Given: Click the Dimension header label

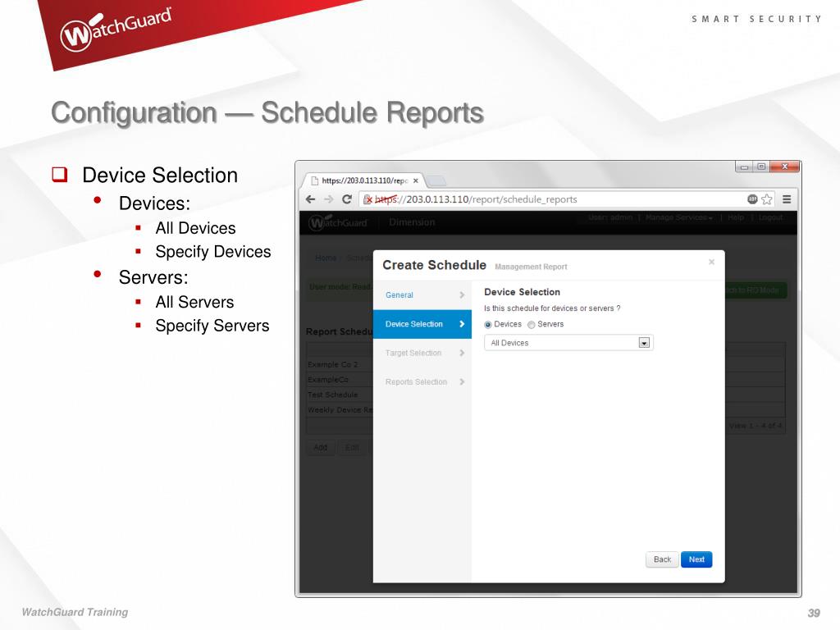Looking at the screenshot, I should point(412,222).
